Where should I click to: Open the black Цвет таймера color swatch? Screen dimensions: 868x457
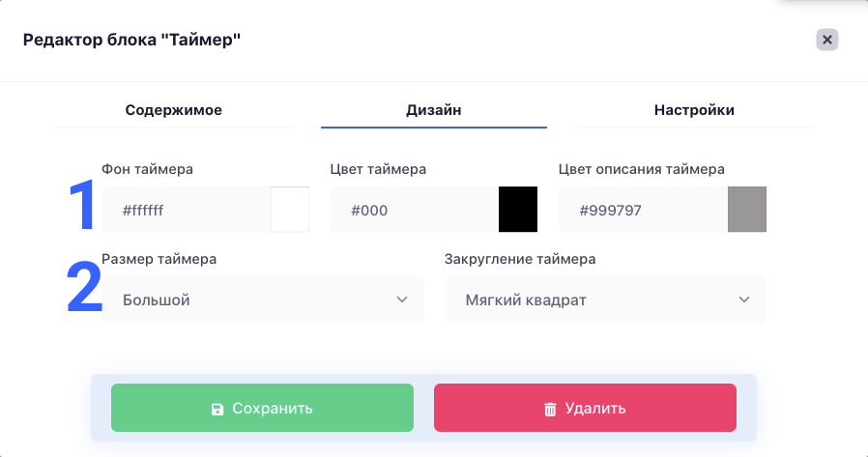pos(518,209)
